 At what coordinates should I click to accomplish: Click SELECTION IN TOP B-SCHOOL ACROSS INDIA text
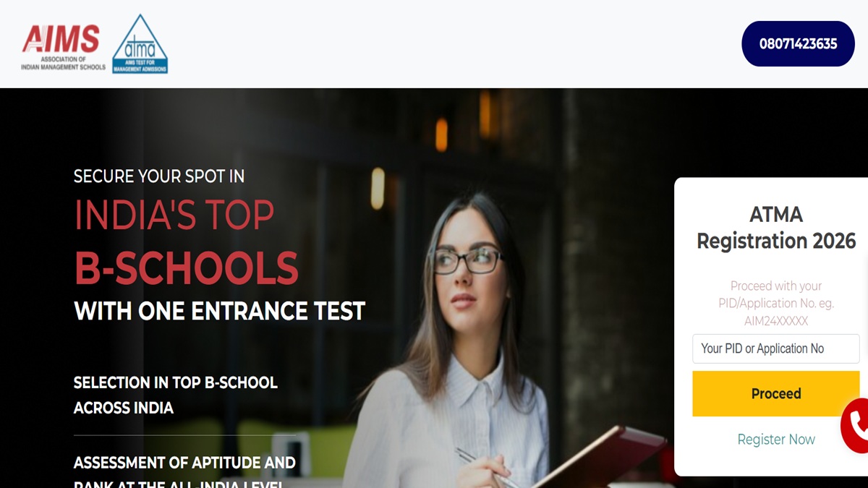point(176,395)
